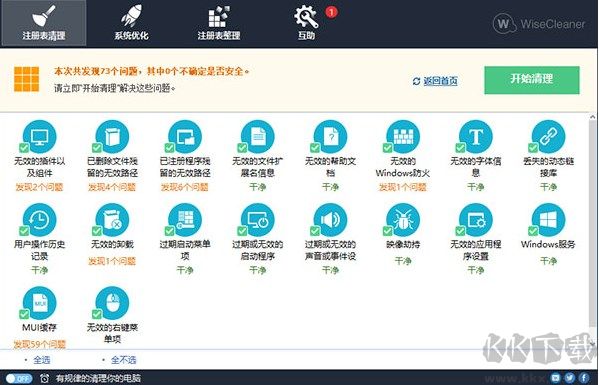Click the 映像劫持 bug icon

click(403, 220)
